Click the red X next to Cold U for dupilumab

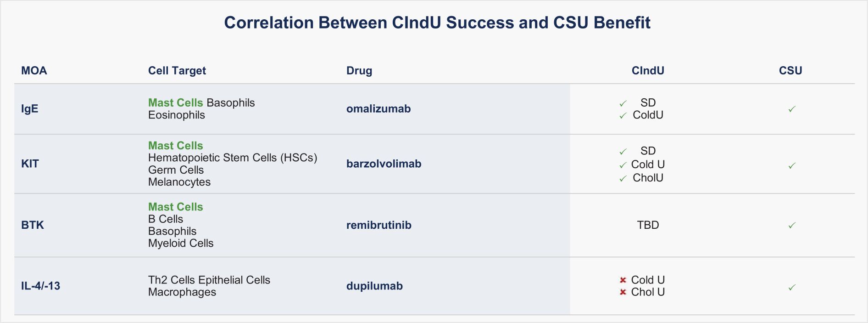click(623, 280)
